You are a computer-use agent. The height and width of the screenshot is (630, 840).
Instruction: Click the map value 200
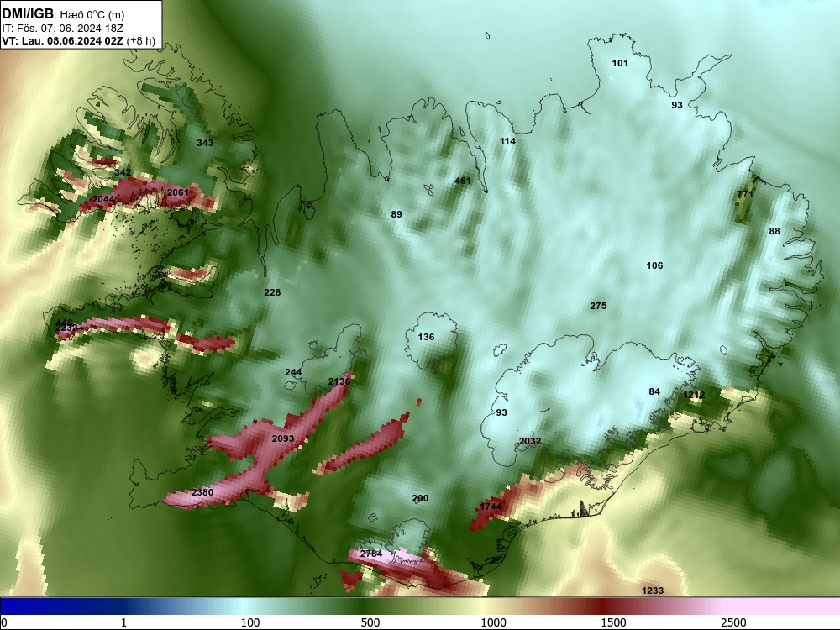[420, 499]
